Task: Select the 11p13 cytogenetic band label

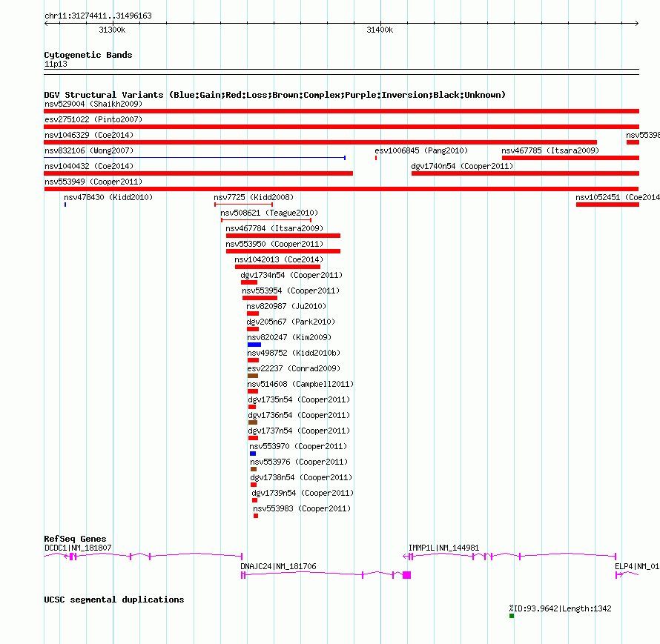Action: point(56,64)
